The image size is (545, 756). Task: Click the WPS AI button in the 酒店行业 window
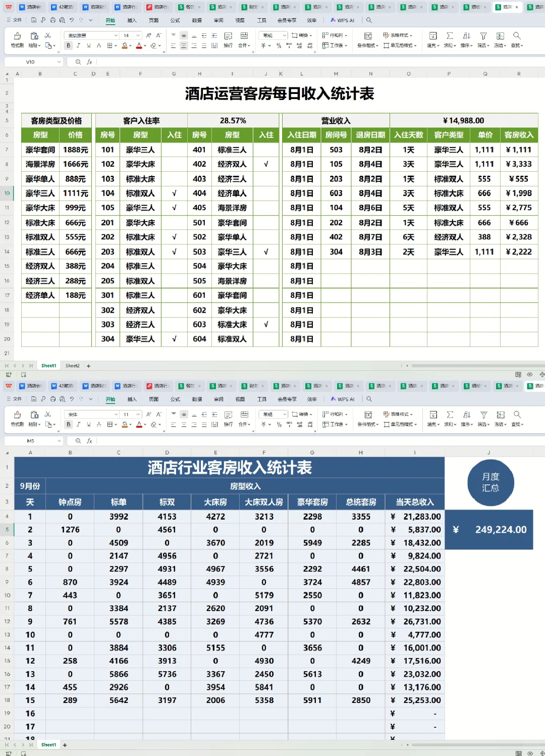[343, 399]
